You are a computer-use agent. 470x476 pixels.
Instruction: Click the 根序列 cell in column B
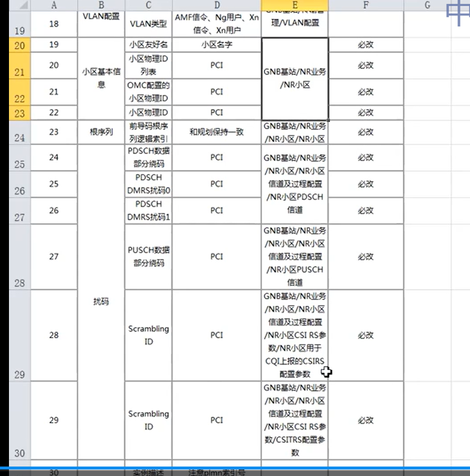click(101, 133)
